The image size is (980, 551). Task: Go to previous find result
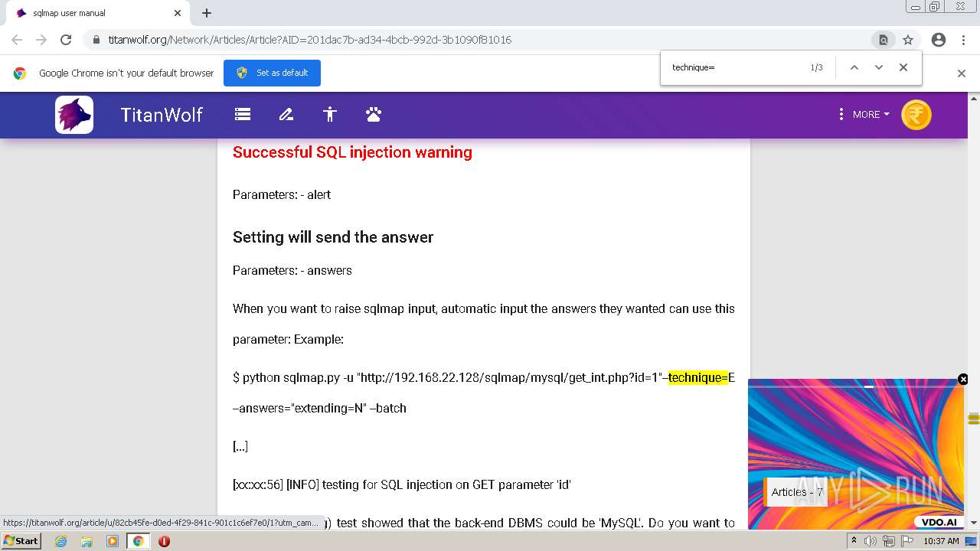[x=854, y=67]
